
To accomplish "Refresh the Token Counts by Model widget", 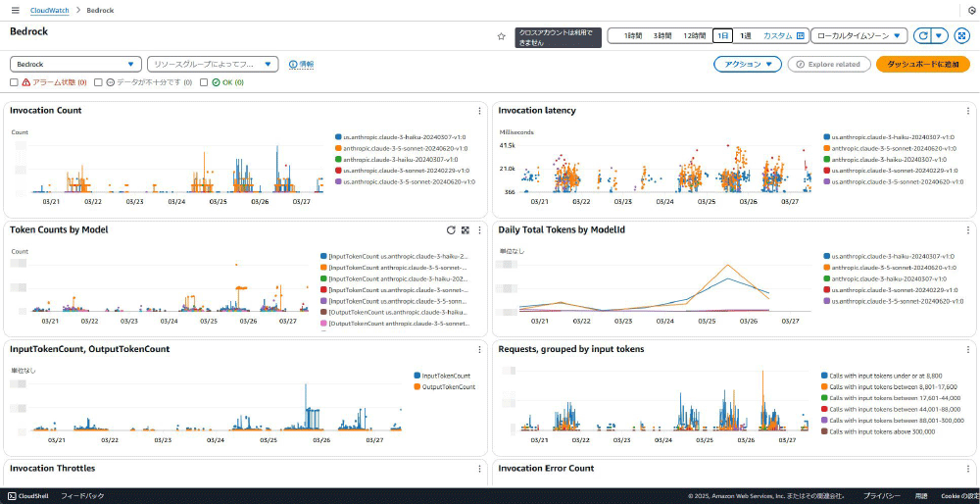I will click(451, 230).
